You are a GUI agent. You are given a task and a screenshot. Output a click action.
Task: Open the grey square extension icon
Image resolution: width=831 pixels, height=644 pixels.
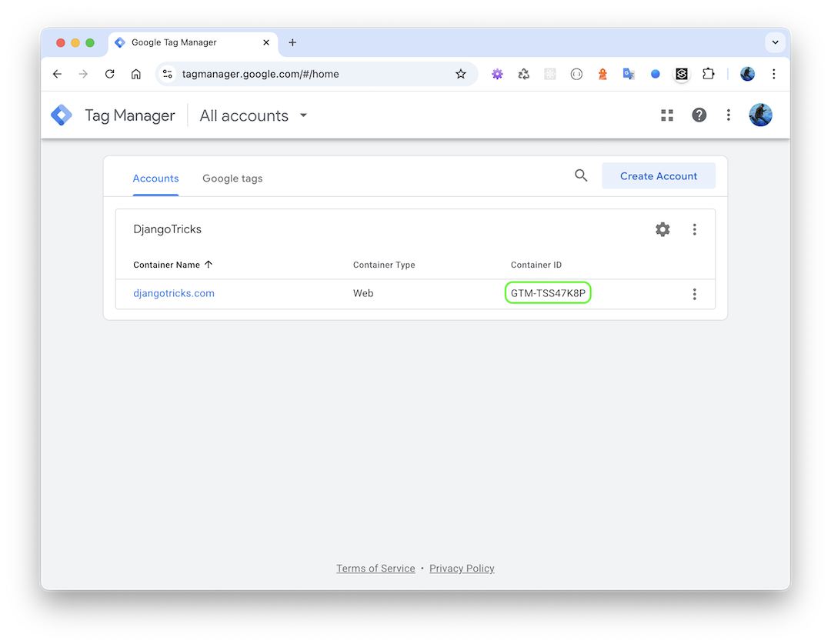pyautogui.click(x=550, y=74)
